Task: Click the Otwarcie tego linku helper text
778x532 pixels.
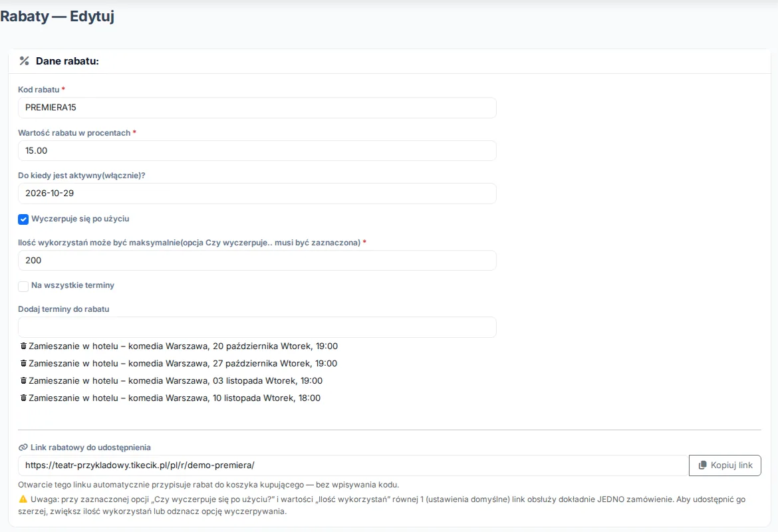Action: [208, 485]
